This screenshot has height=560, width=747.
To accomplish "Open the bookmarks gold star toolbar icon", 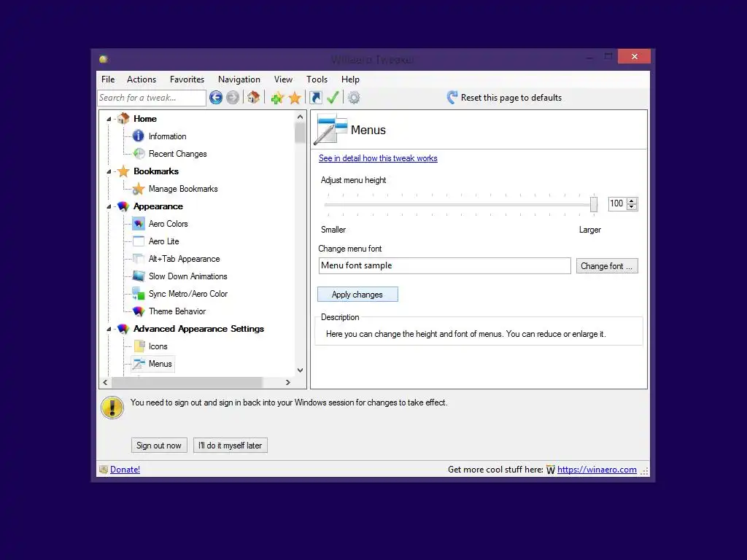I will 295,98.
